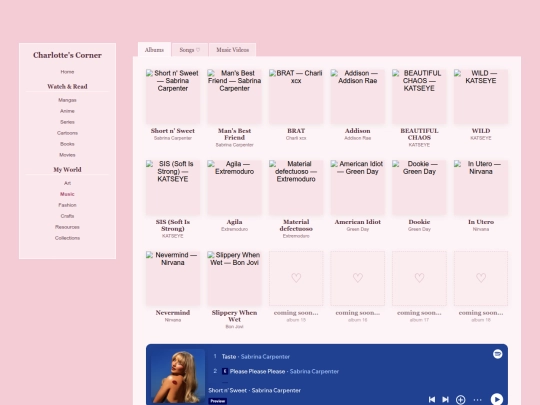This screenshot has height=405, width=540.
Task: Open Collections page from sidebar
Action: click(x=67, y=238)
